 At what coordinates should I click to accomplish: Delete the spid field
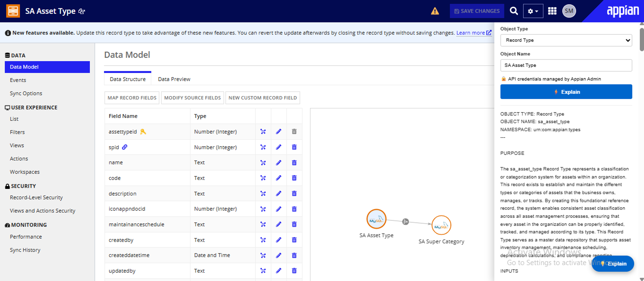point(294,147)
